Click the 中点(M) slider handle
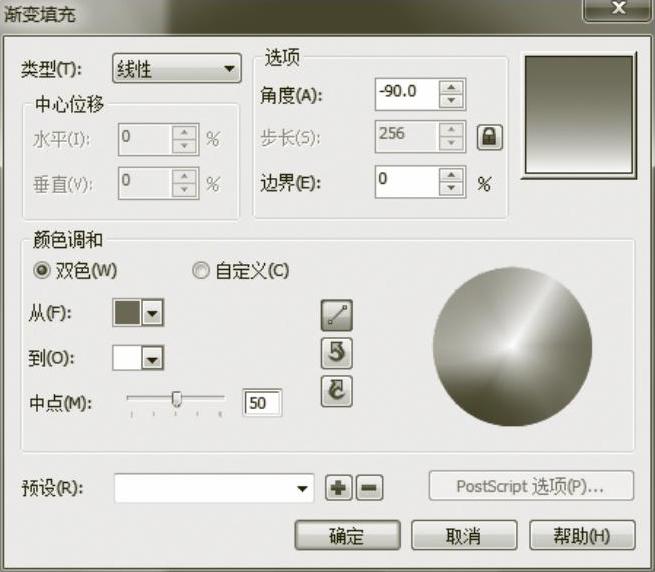Image resolution: width=655 pixels, height=572 pixels. tap(177, 399)
